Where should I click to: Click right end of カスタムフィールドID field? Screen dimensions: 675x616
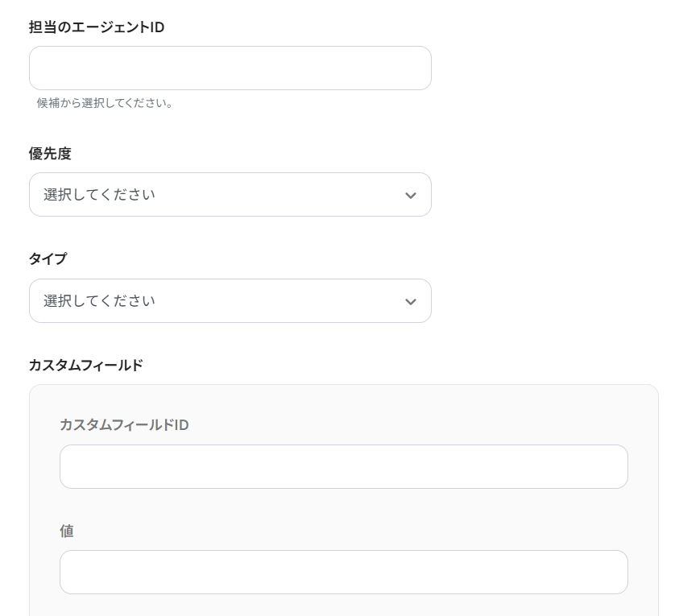611,467
